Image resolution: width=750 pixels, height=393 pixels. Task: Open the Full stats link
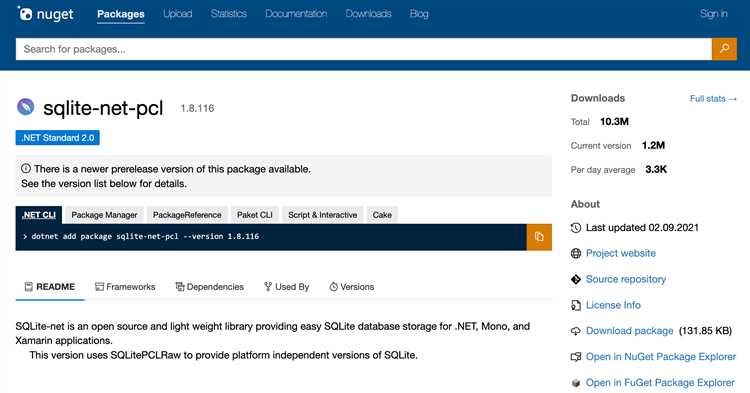tap(713, 98)
